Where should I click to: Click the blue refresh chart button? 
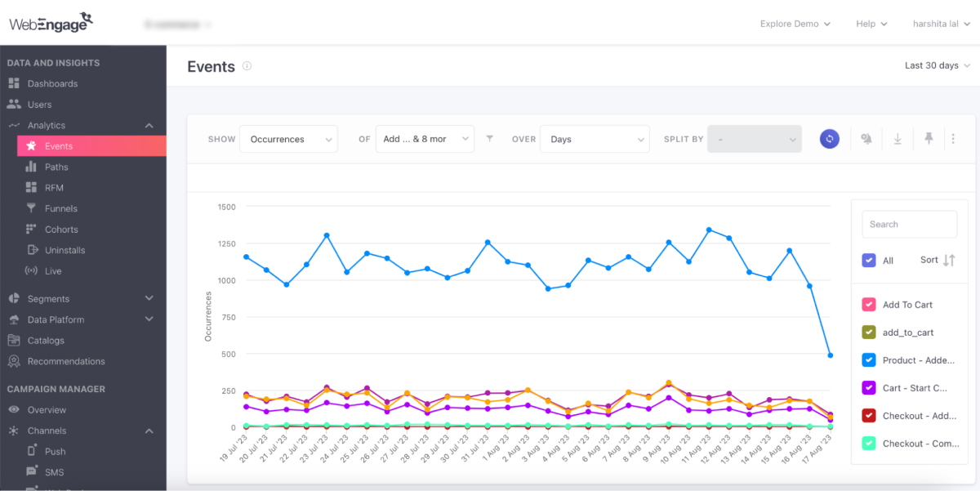pos(829,139)
